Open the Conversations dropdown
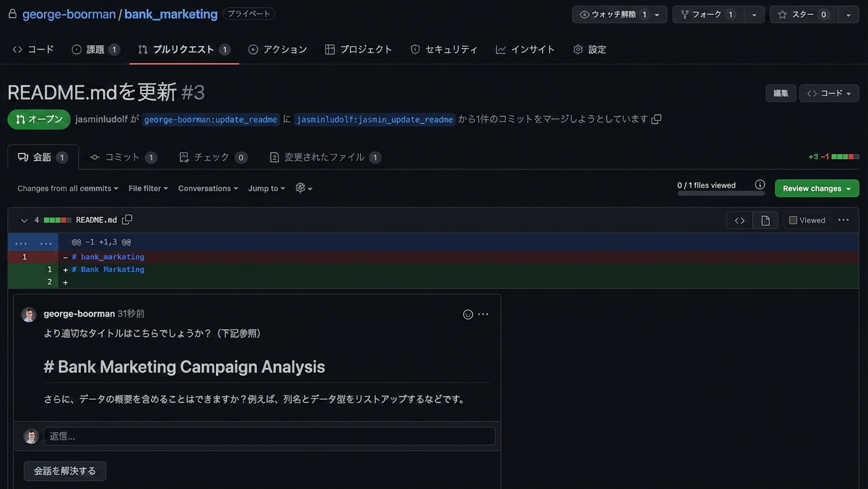This screenshot has width=868, height=489. [x=208, y=188]
